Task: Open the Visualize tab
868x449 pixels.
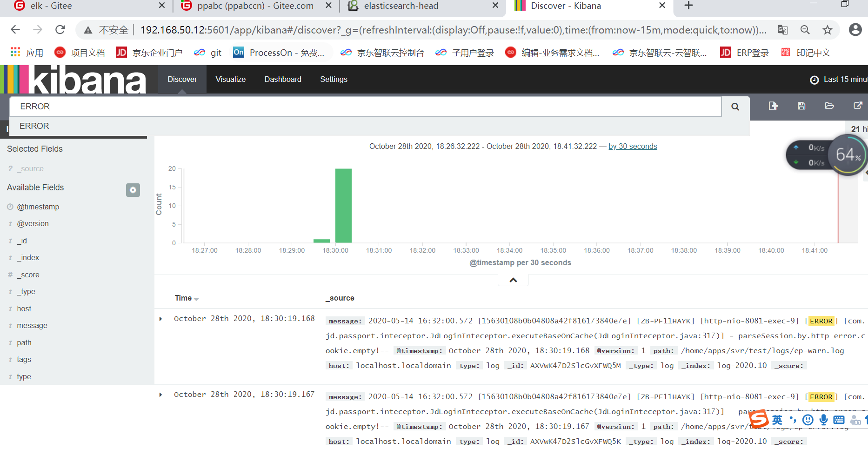Action: [231, 80]
